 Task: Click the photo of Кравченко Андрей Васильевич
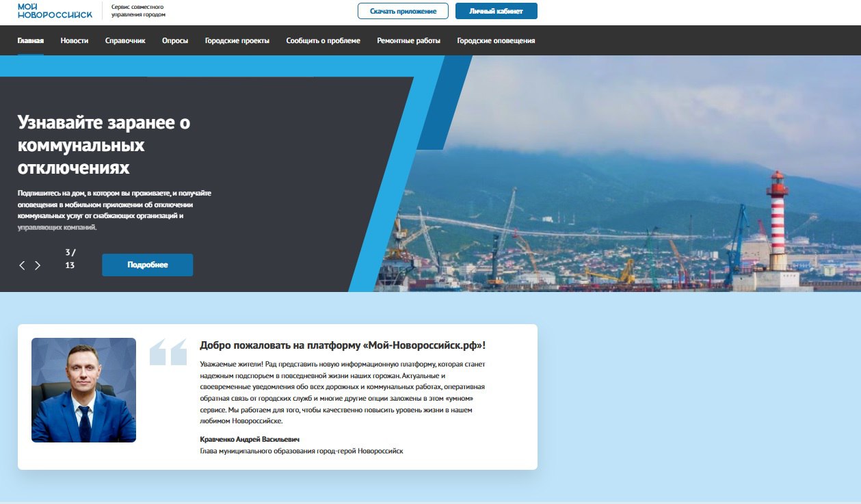(83, 390)
